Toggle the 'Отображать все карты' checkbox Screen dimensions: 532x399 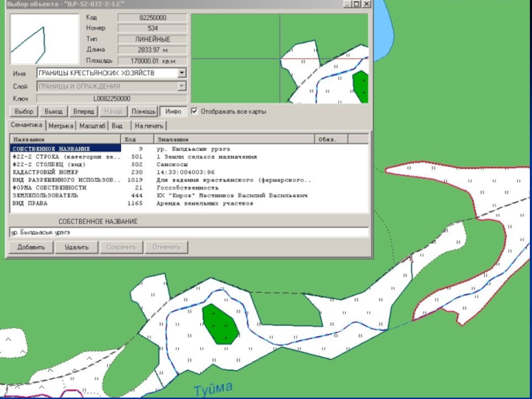click(195, 111)
